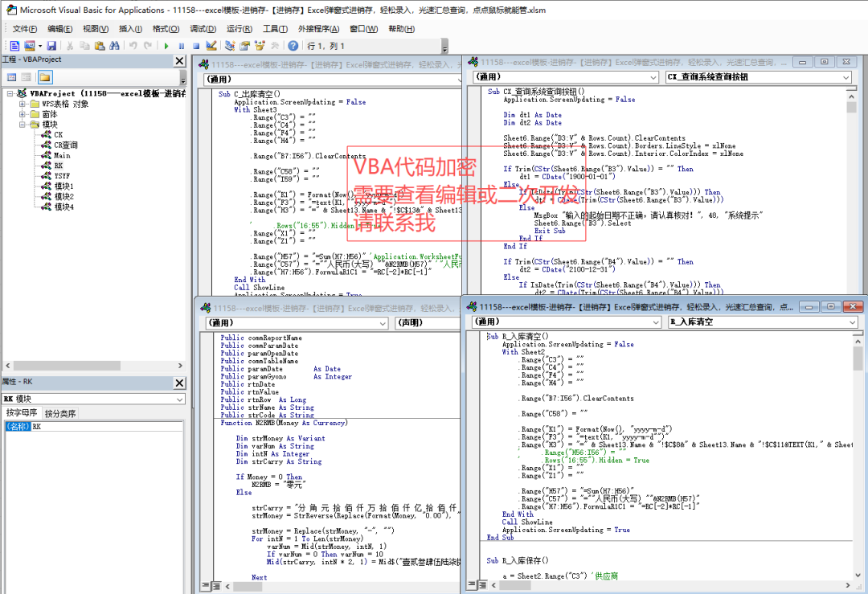Expand the WPS表格 对象 folder
This screenshot has height=594, width=868.
(23, 104)
